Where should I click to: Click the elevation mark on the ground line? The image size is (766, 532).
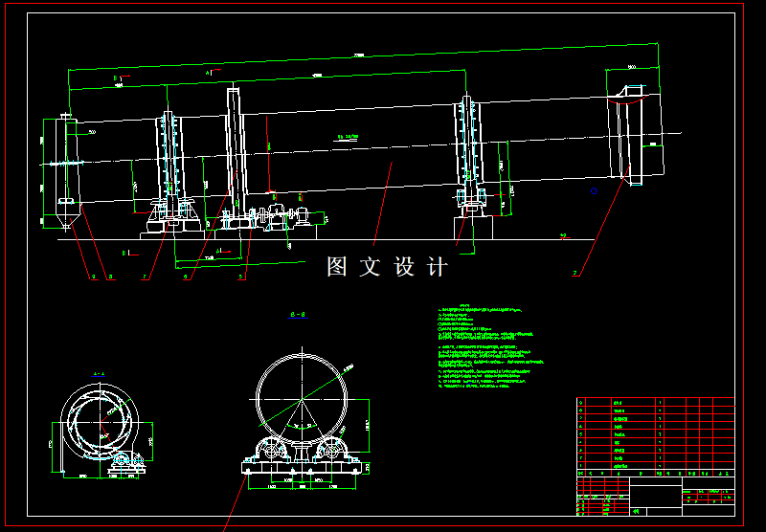point(563,236)
